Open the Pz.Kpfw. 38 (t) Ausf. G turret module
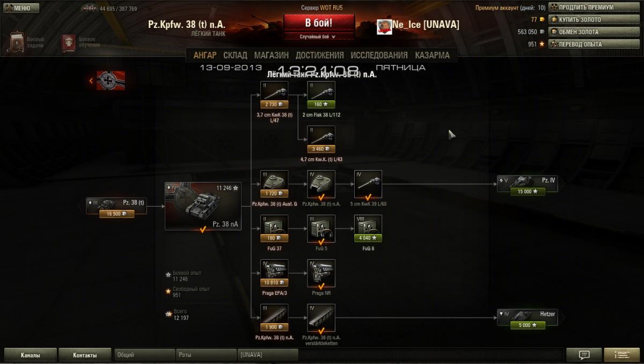The height and width of the screenshot is (364, 644). coord(274,184)
